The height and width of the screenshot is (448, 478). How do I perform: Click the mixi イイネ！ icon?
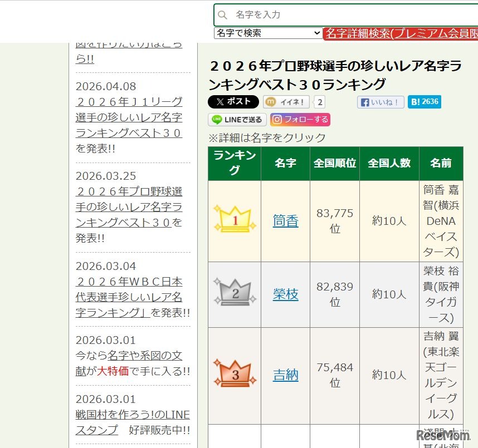[x=286, y=102]
